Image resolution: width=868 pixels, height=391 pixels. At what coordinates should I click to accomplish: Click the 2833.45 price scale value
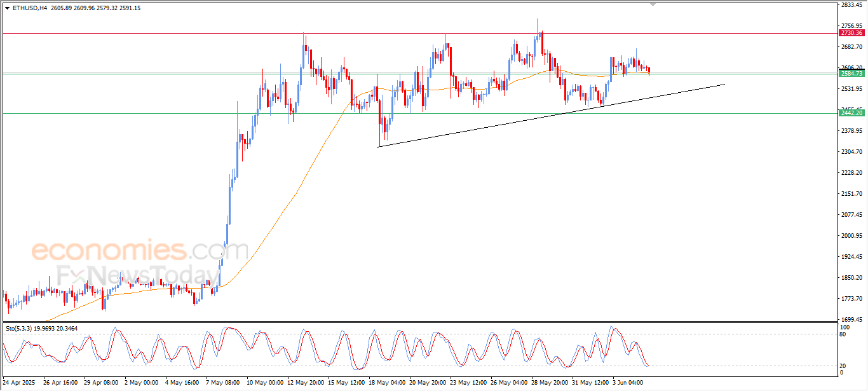click(x=851, y=5)
